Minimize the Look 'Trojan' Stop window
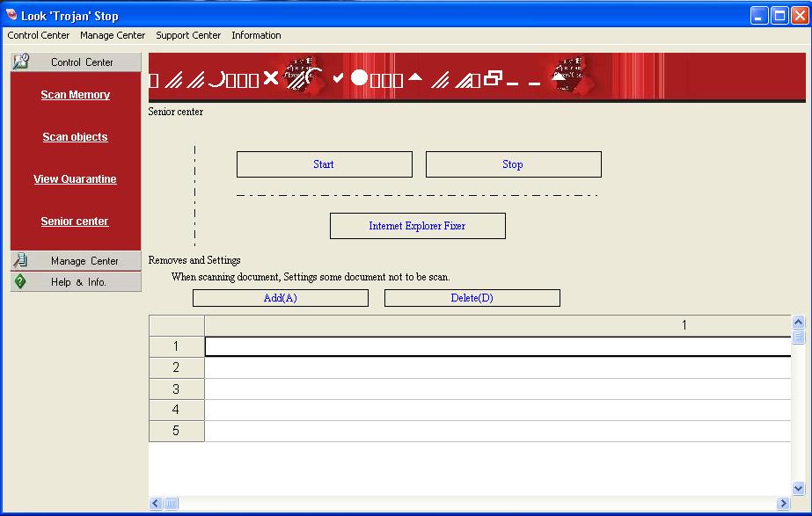The height and width of the screenshot is (516, 812). coord(759,16)
